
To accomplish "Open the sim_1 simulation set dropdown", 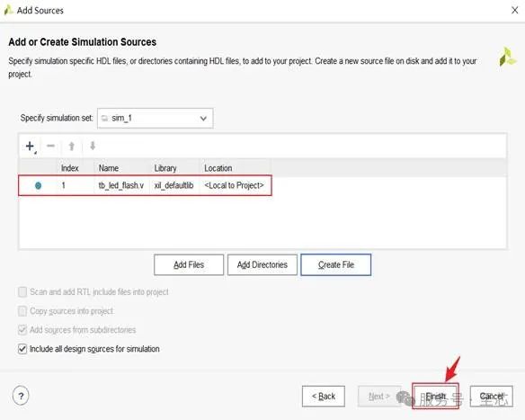I will tap(155, 118).
